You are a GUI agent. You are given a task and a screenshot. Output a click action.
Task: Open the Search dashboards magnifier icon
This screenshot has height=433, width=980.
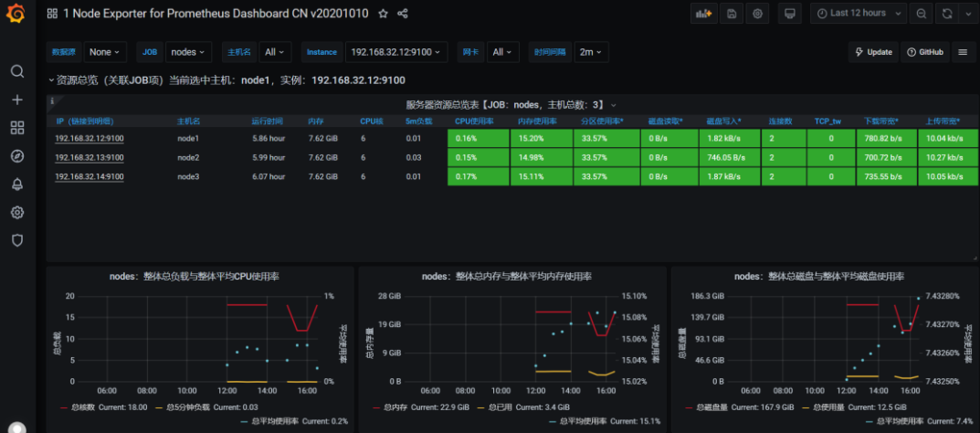pyautogui.click(x=17, y=71)
